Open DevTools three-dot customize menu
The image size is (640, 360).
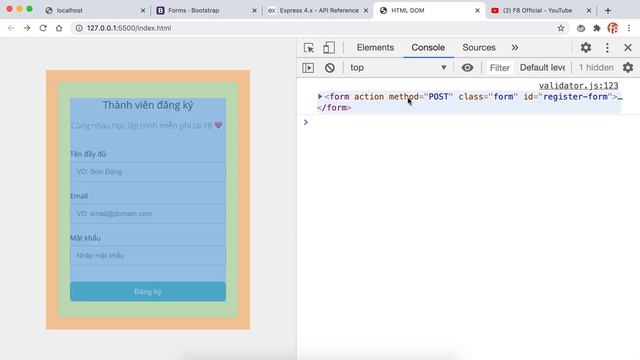(607, 48)
